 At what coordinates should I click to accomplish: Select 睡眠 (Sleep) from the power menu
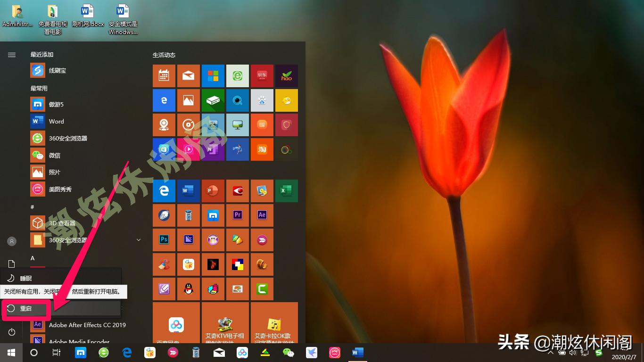click(x=25, y=278)
